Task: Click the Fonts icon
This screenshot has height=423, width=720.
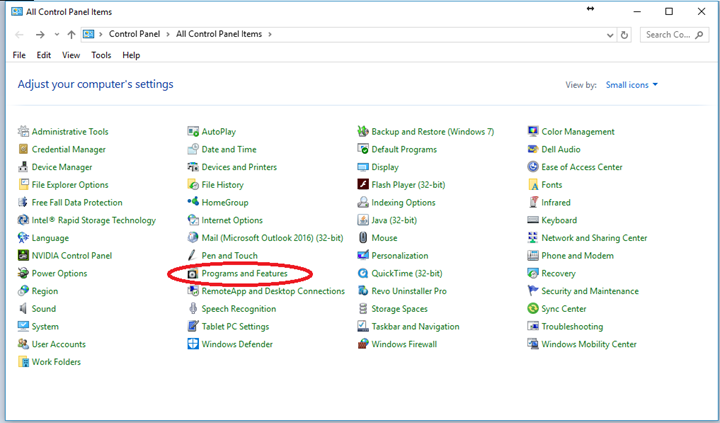Action: pos(533,185)
